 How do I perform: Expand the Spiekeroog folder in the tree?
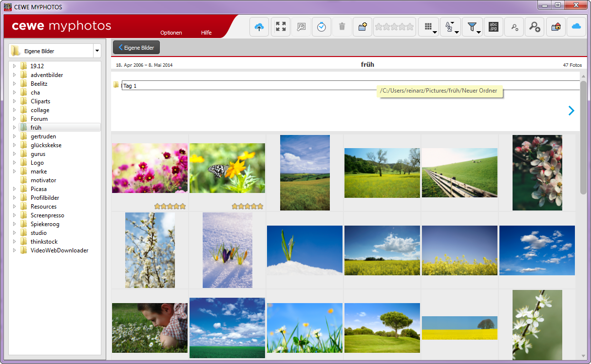tap(15, 224)
